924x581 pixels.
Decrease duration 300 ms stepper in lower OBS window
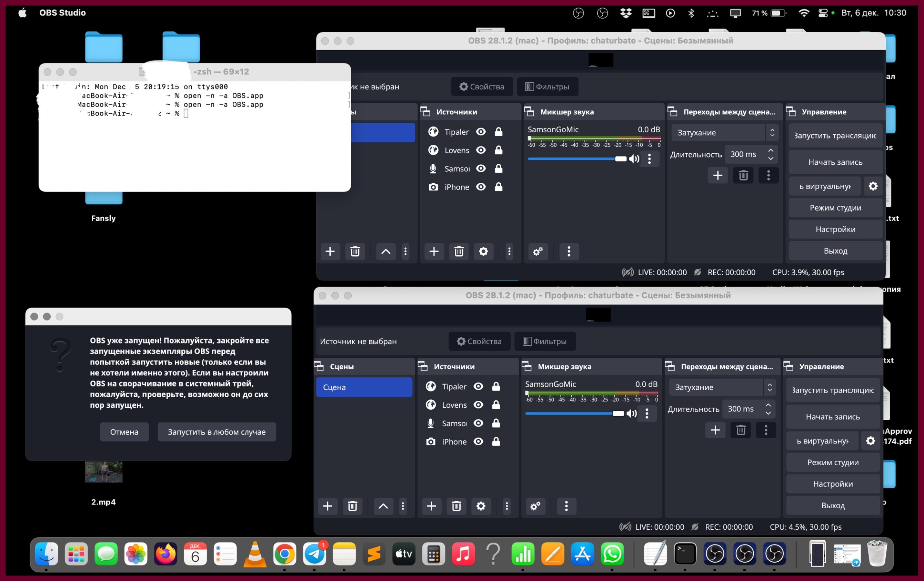pos(768,413)
